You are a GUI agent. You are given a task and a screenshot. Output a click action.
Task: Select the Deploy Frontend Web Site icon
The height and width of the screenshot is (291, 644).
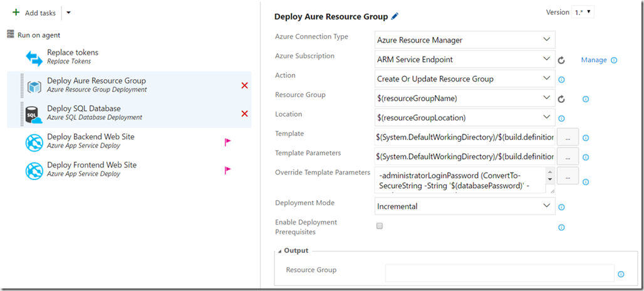(x=34, y=171)
